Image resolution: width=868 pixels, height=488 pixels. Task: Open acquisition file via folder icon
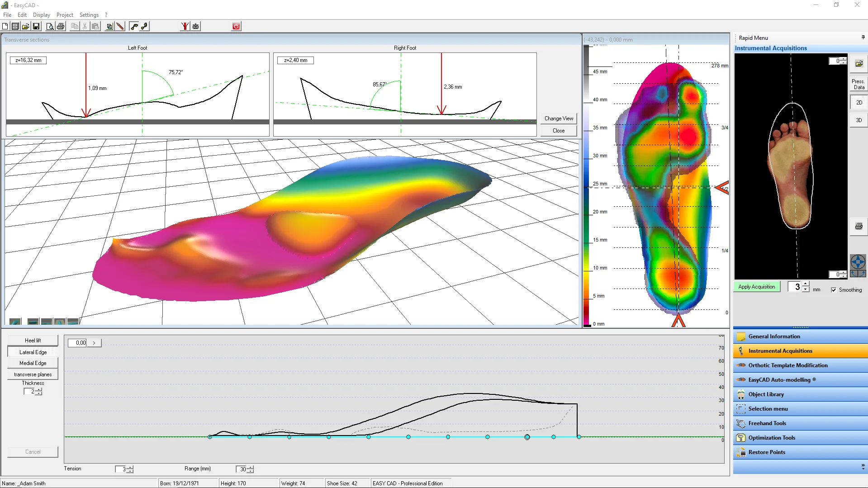tap(859, 64)
